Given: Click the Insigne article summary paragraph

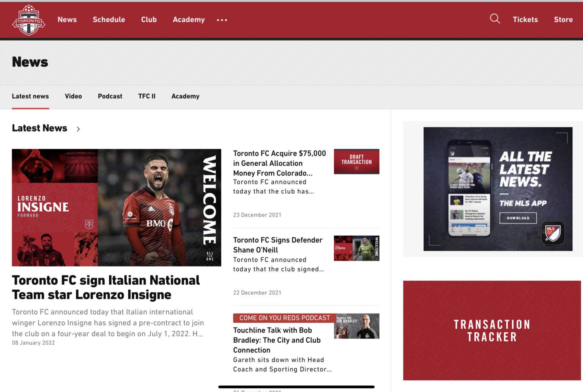Looking at the screenshot, I should tap(108, 323).
